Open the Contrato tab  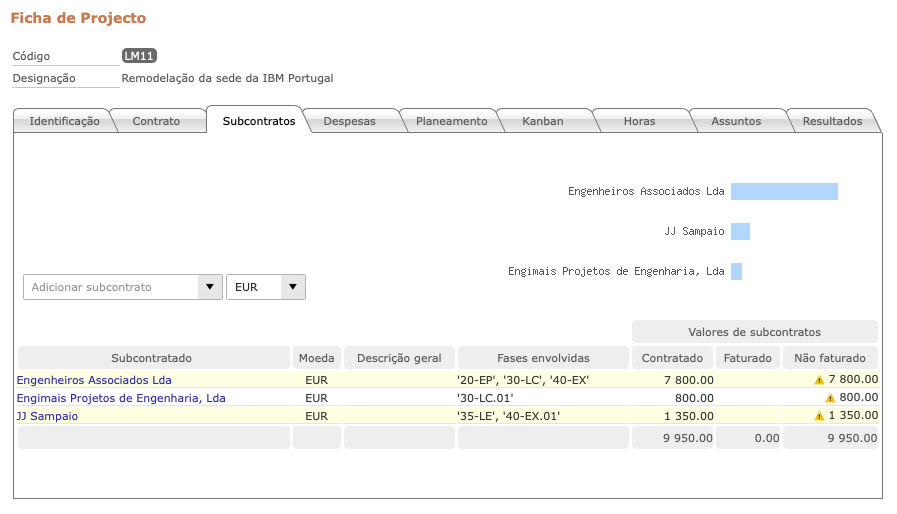(x=156, y=121)
